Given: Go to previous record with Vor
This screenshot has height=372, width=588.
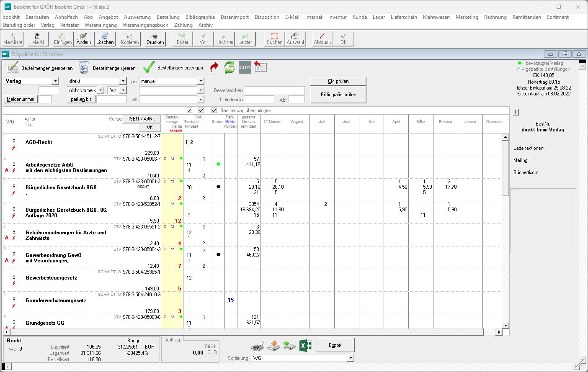Looking at the screenshot, I should [x=203, y=38].
